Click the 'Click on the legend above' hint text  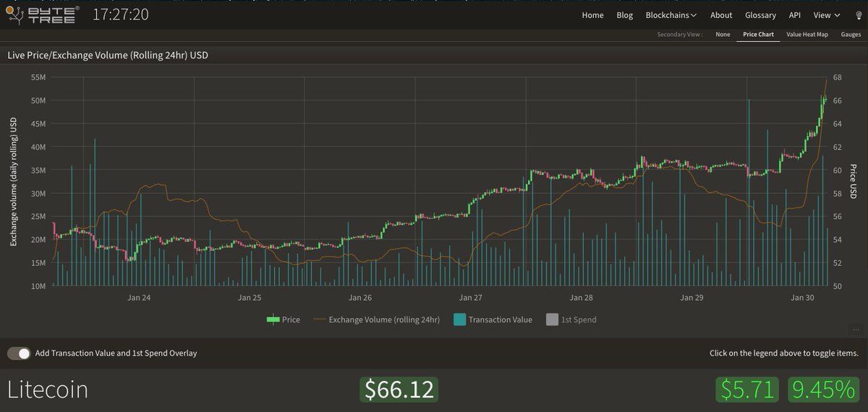click(784, 353)
